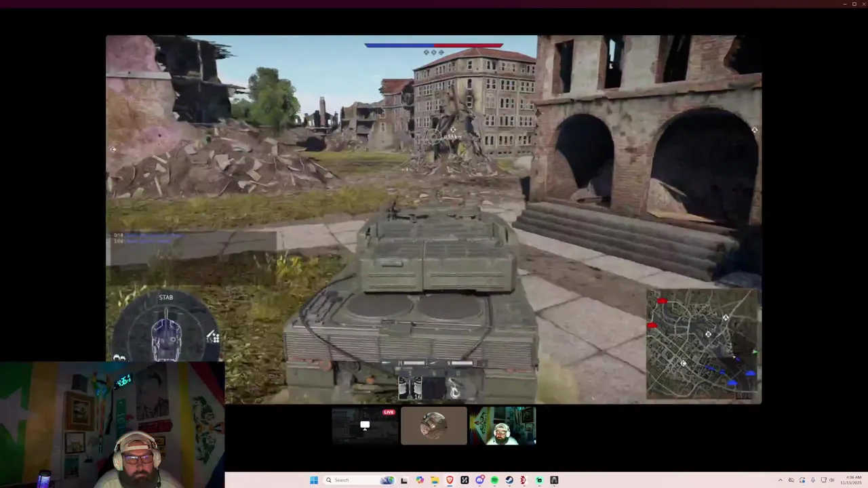Open Discord from the taskbar
This screenshot has height=488, width=868.
[479, 480]
